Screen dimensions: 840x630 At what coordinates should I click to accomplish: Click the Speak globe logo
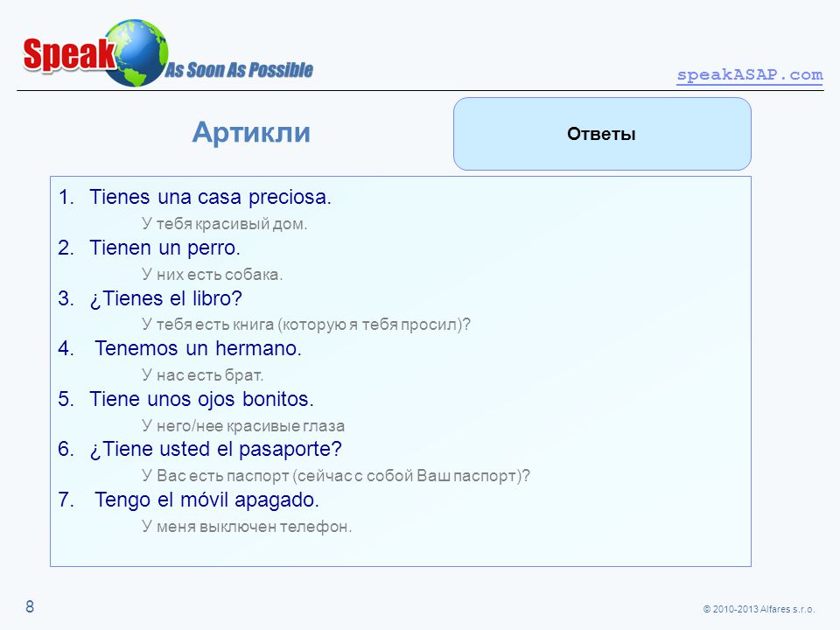[x=95, y=53]
